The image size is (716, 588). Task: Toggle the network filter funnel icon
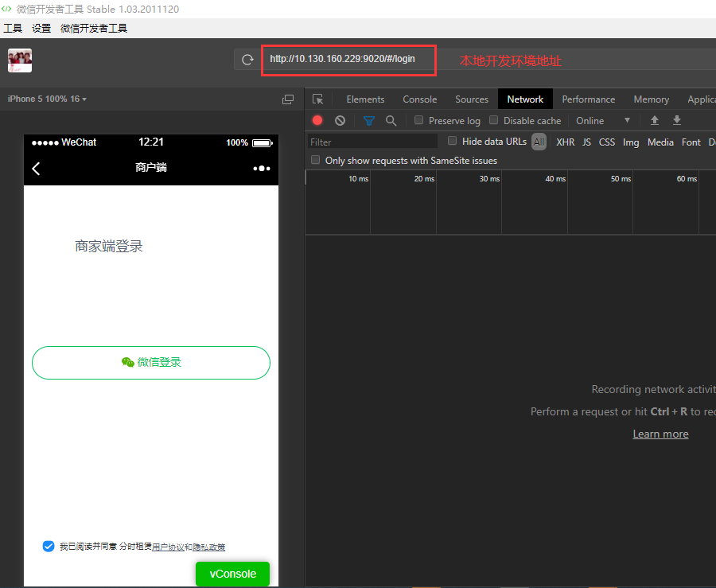point(369,121)
